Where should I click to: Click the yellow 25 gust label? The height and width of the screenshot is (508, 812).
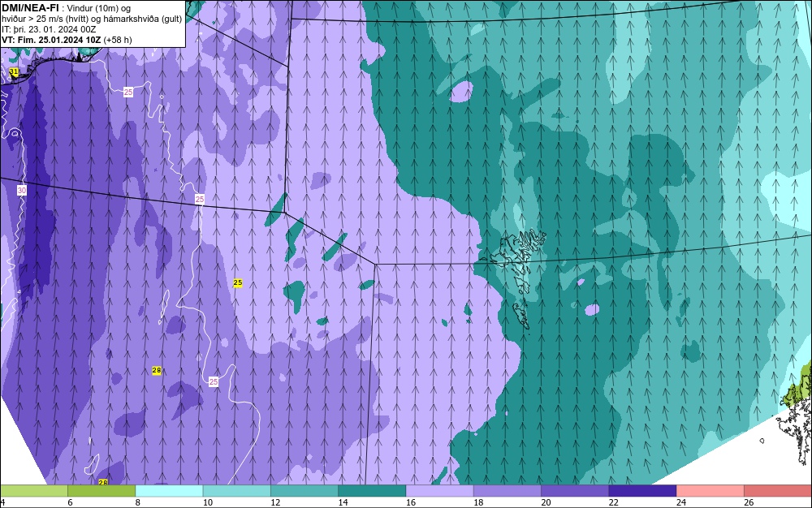coord(238,283)
